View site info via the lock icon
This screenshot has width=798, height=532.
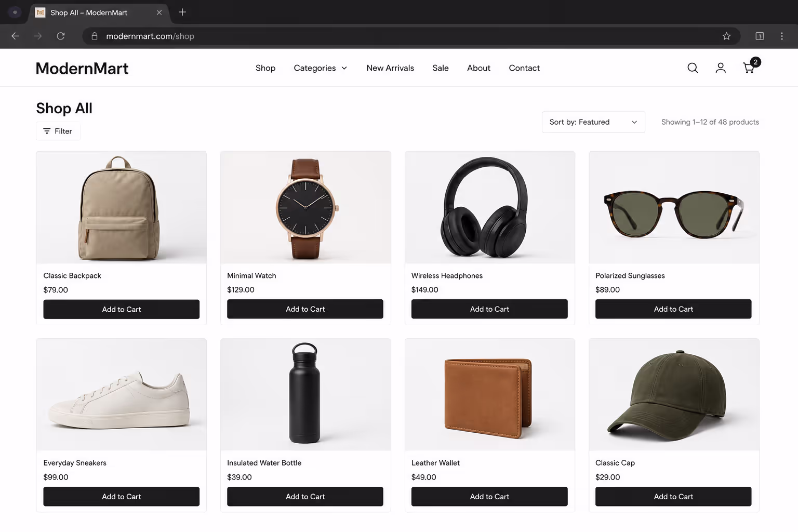(95, 36)
